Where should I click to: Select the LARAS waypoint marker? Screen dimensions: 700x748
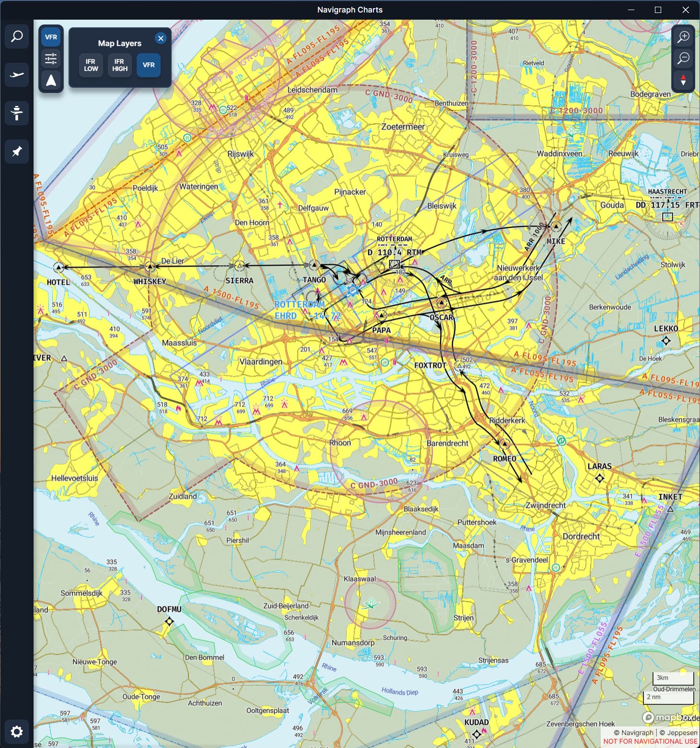599,478
